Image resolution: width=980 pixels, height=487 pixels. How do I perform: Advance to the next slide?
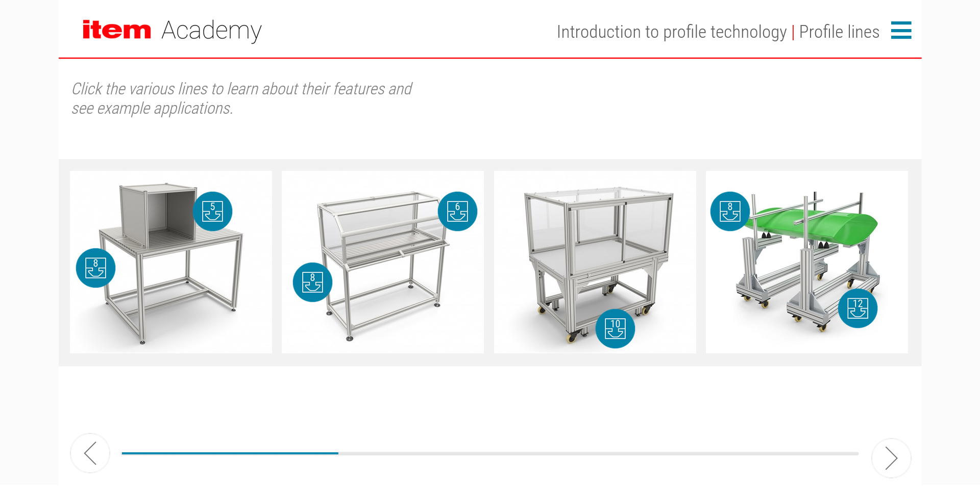coord(891,458)
